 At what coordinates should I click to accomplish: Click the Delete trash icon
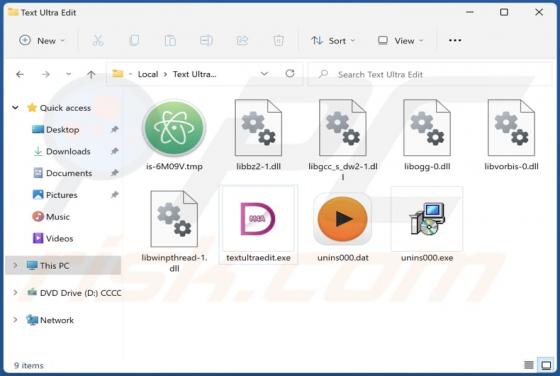(278, 41)
